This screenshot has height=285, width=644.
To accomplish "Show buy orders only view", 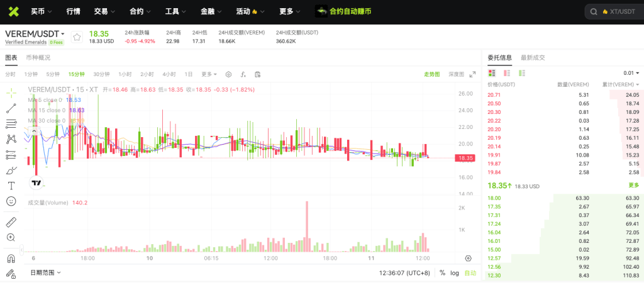I will (x=522, y=73).
